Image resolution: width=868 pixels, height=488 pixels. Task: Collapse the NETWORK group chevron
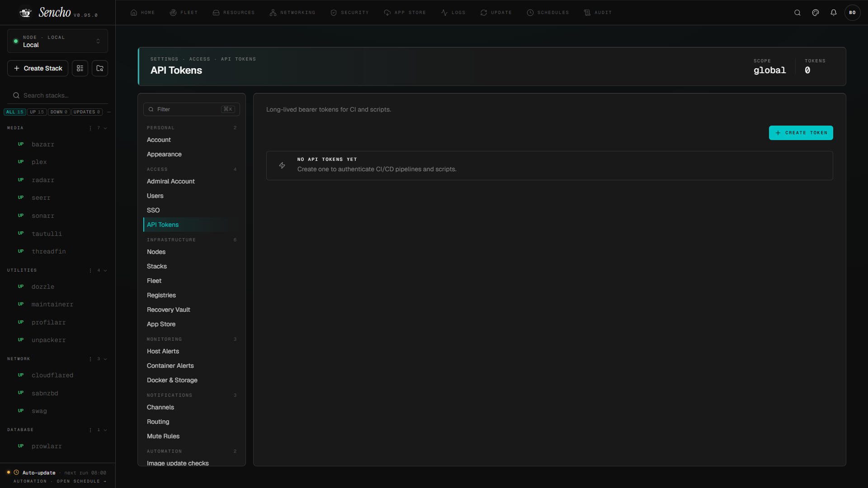pyautogui.click(x=105, y=359)
